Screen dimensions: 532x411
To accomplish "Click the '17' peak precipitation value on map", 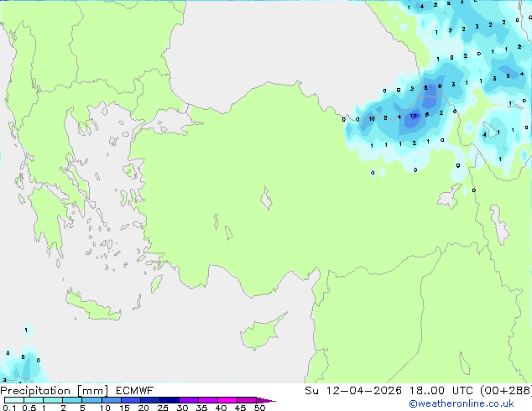I will point(413,116).
